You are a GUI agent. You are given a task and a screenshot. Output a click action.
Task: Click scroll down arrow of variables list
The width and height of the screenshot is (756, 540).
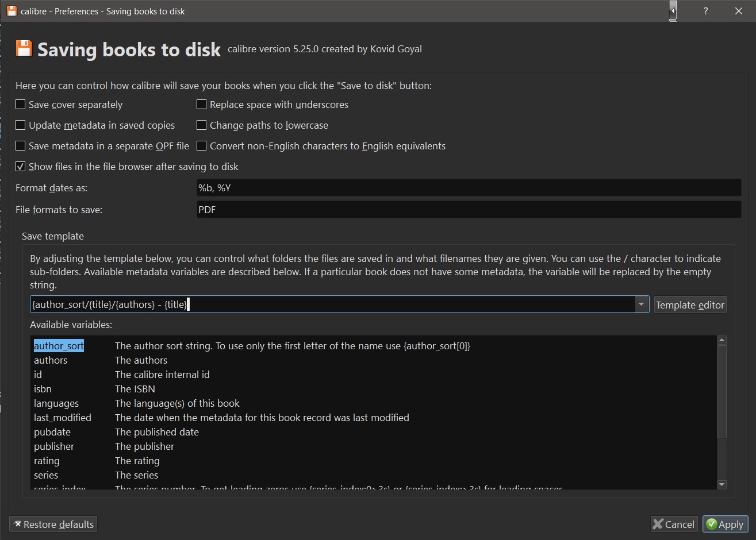[x=722, y=485]
